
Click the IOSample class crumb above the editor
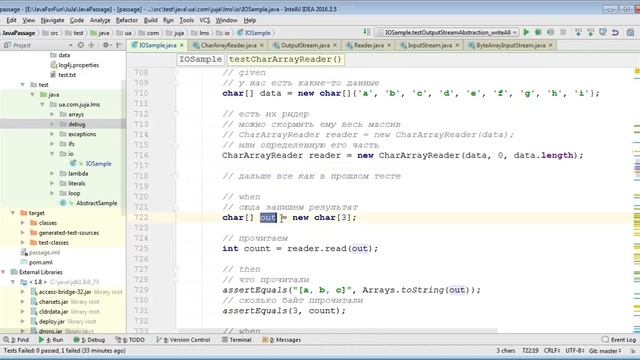200,59
